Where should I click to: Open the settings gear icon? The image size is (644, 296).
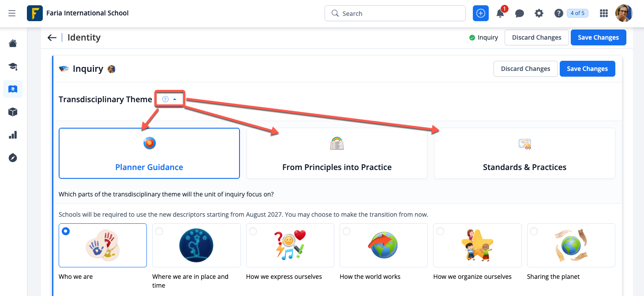(x=539, y=14)
